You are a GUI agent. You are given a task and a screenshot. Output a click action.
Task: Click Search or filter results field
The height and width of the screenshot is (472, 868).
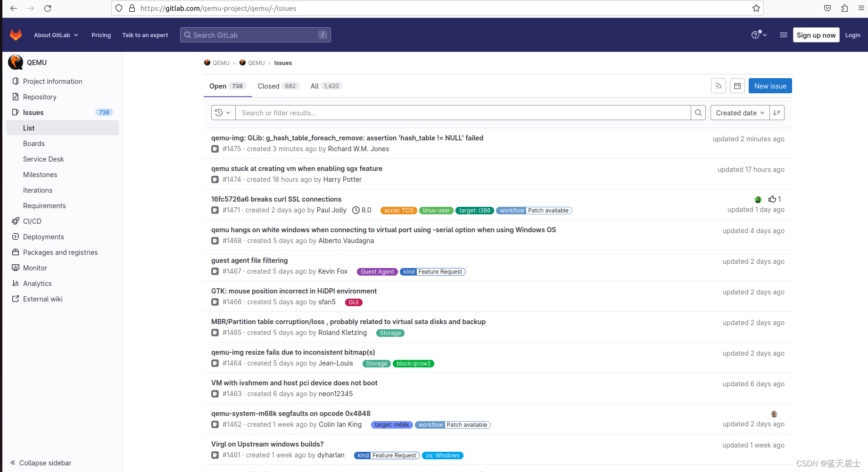pos(463,113)
